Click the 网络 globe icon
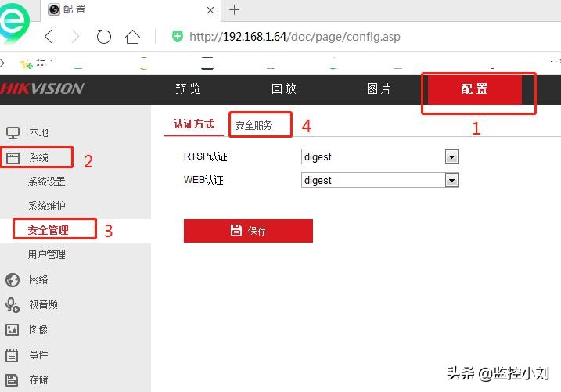This screenshot has width=561, height=392. tap(13, 280)
